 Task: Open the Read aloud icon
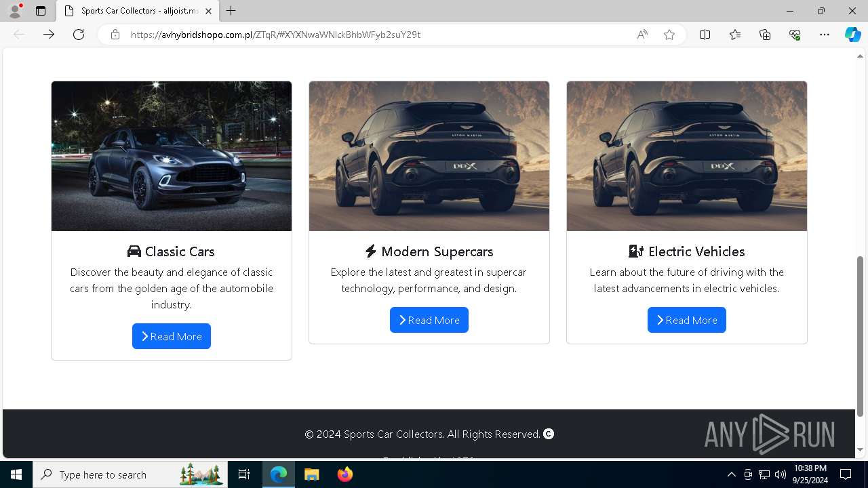[642, 35]
